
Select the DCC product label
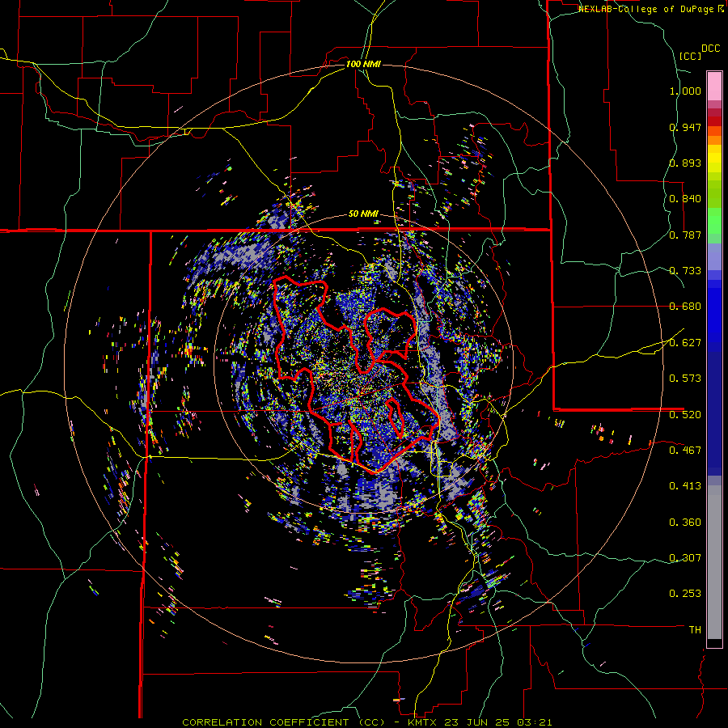pos(710,49)
